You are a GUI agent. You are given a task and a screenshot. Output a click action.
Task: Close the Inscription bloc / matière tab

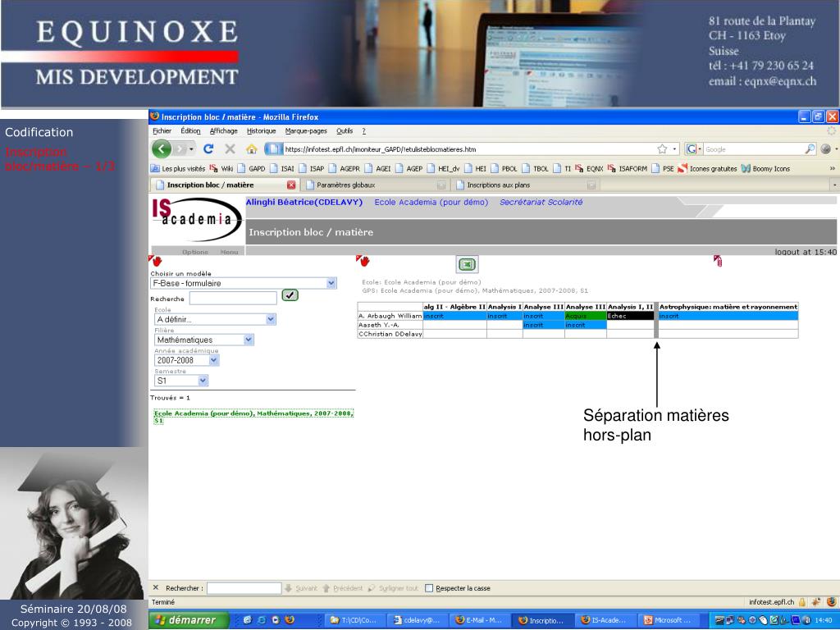291,185
